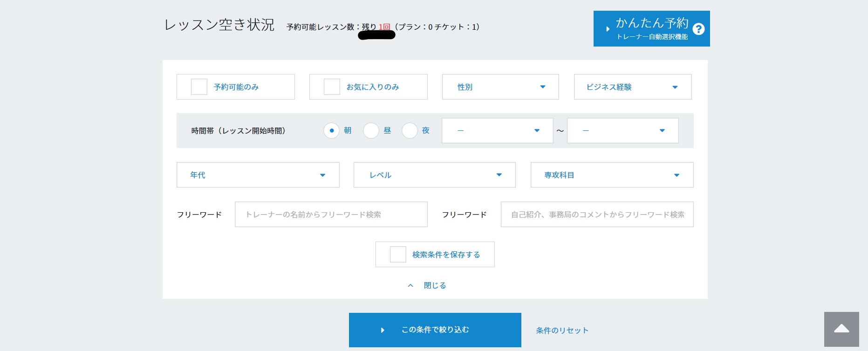Tick the 検索条件を保存する checkbox
868x351 pixels.
pyautogui.click(x=398, y=255)
